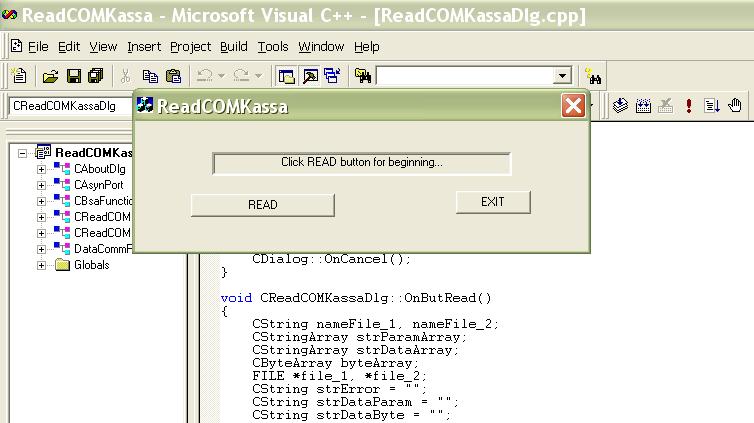
Task: Open the Build menu
Action: tap(234, 47)
